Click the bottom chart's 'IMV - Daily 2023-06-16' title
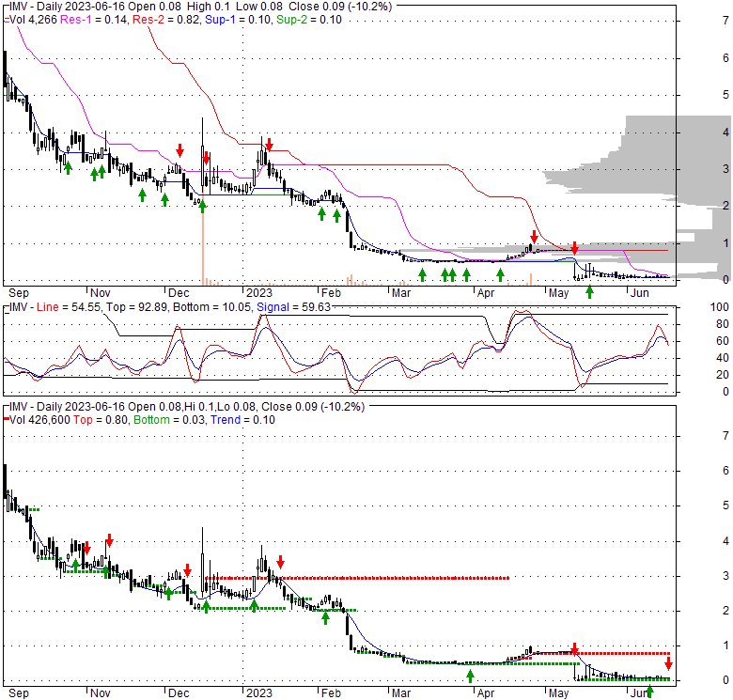733x700 pixels. point(67,407)
